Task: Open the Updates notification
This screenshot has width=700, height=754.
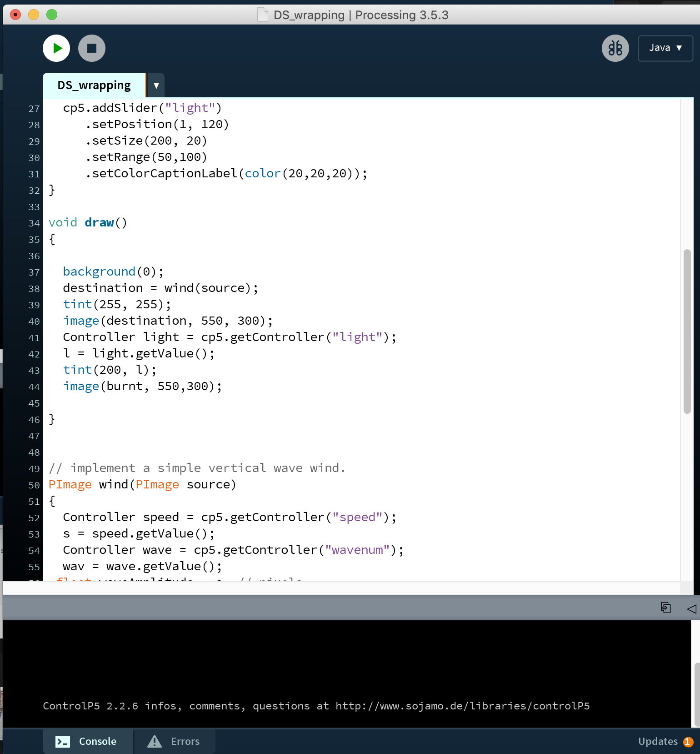Action: point(665,741)
